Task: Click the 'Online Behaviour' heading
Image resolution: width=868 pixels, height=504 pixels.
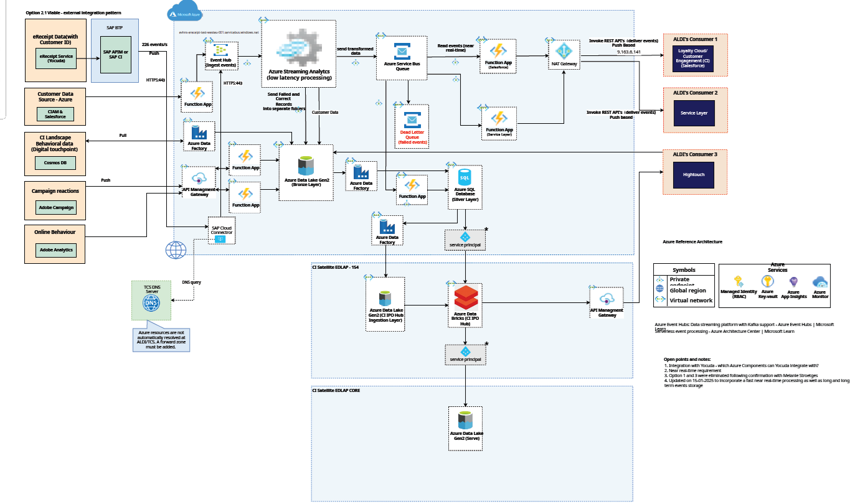Action: pyautogui.click(x=56, y=232)
